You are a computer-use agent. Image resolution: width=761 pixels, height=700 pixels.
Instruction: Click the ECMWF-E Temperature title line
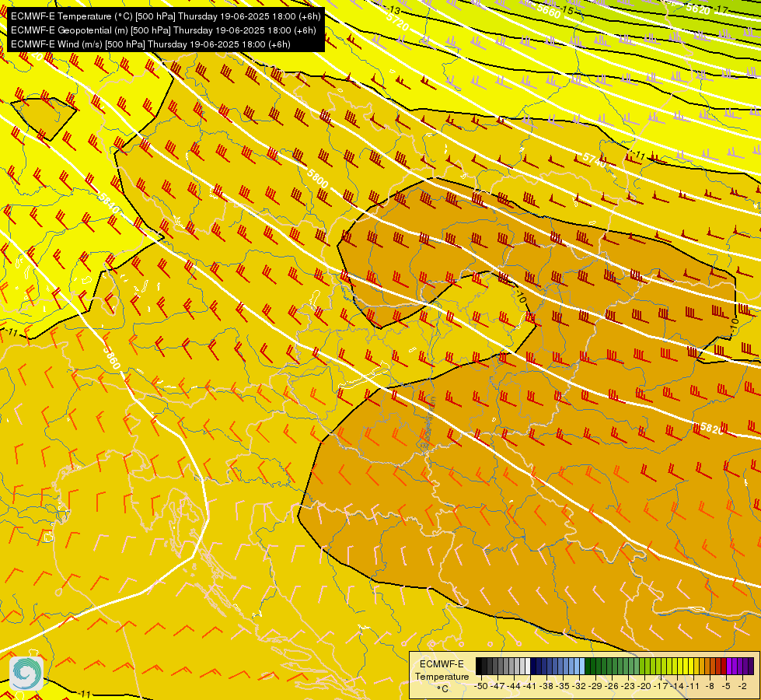pyautogui.click(x=166, y=16)
